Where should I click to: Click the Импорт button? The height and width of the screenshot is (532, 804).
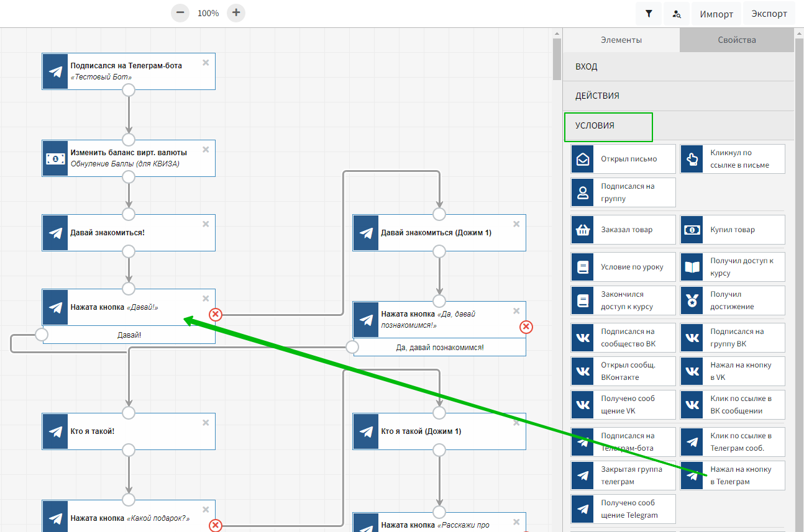point(716,14)
